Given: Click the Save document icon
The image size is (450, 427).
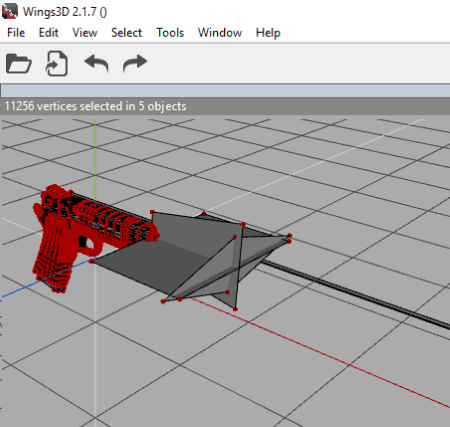Looking at the screenshot, I should 57,63.
